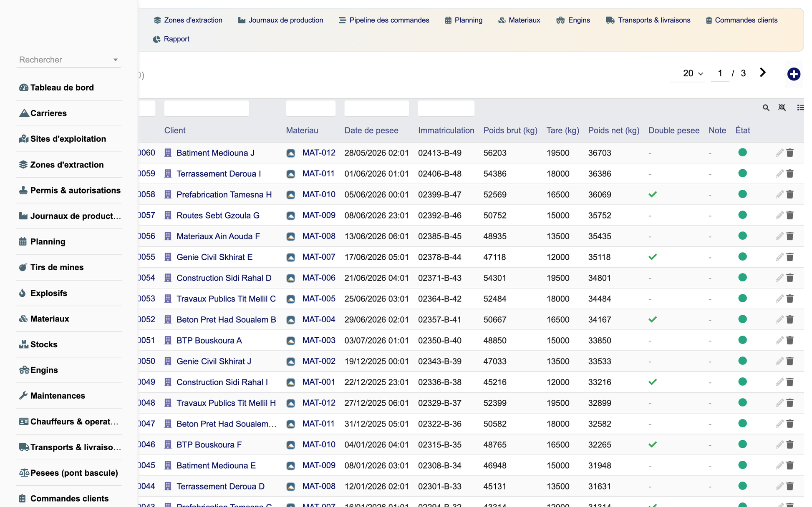The height and width of the screenshot is (507, 812).
Task: Click the Client filter input field
Action: pos(207,108)
